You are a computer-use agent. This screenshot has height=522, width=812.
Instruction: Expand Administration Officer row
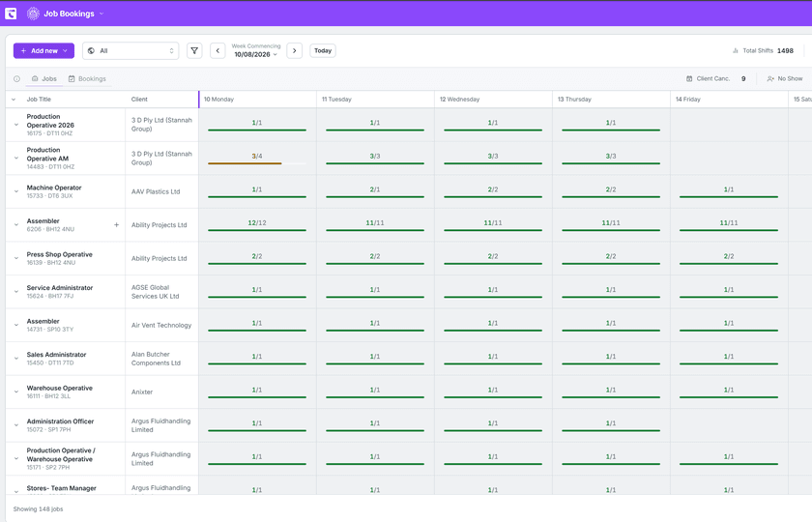(x=16, y=425)
